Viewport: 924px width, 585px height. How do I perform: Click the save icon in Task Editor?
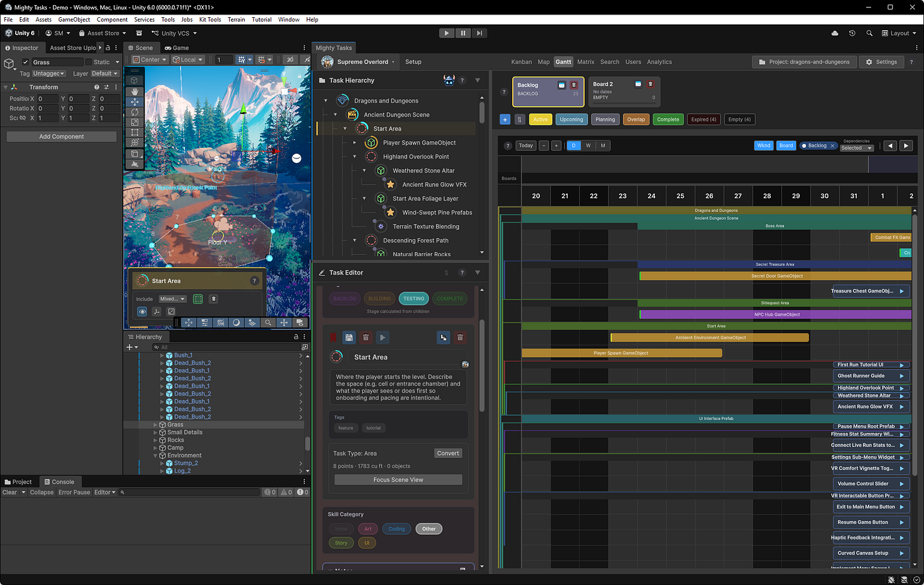pos(349,337)
